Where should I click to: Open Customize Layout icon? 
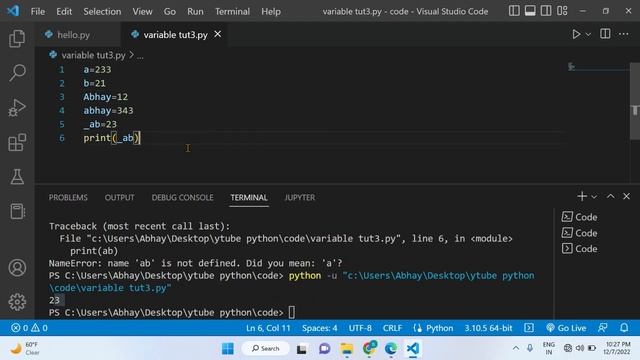coord(562,11)
